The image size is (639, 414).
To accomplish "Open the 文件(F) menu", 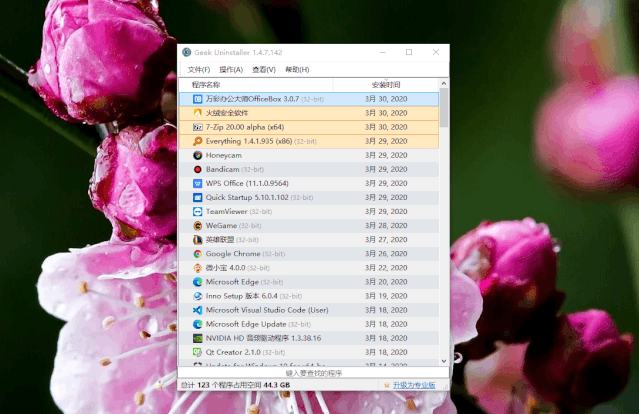I will (198, 70).
